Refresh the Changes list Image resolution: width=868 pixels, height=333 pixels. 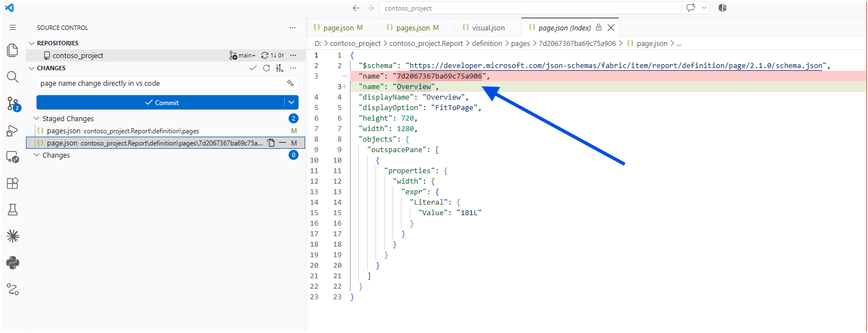tap(266, 68)
